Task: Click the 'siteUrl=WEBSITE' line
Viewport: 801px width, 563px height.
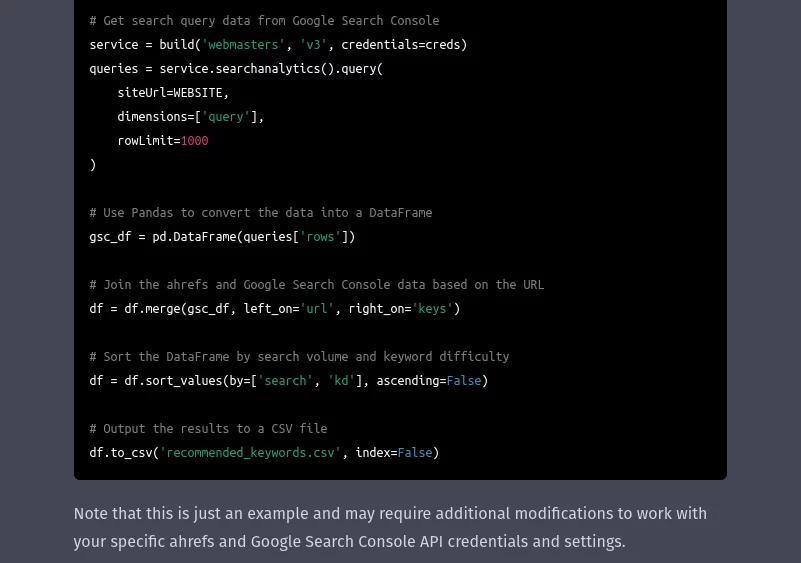Action: 173,93
